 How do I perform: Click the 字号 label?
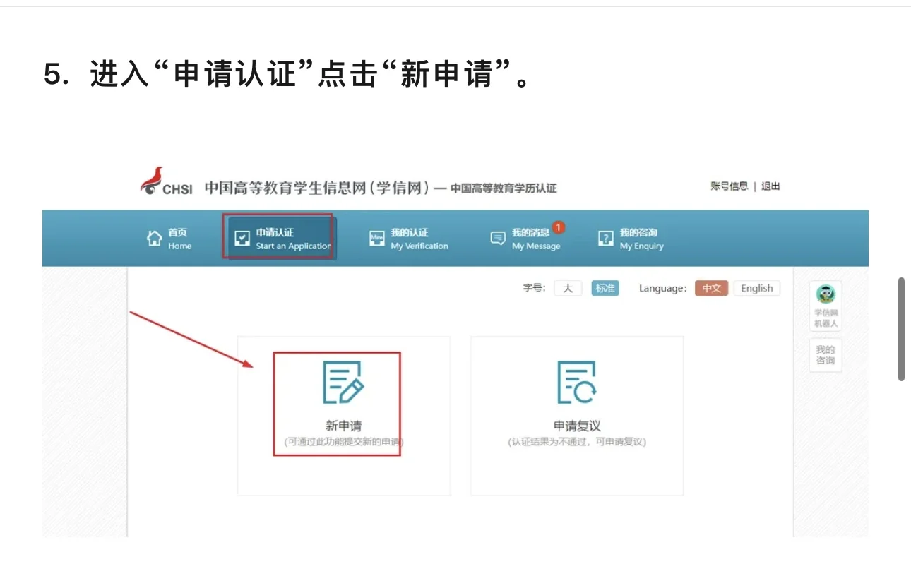click(x=534, y=288)
